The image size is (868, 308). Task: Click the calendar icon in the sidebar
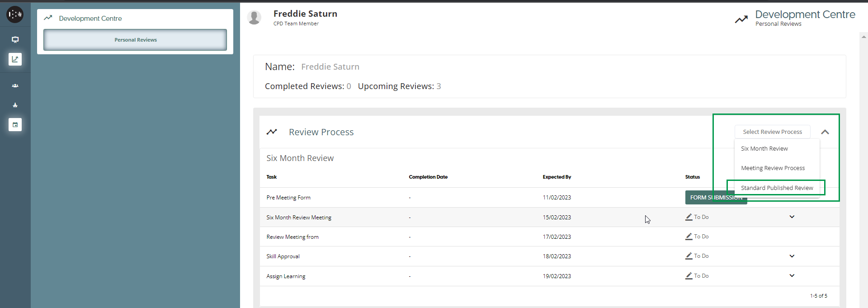[15, 125]
